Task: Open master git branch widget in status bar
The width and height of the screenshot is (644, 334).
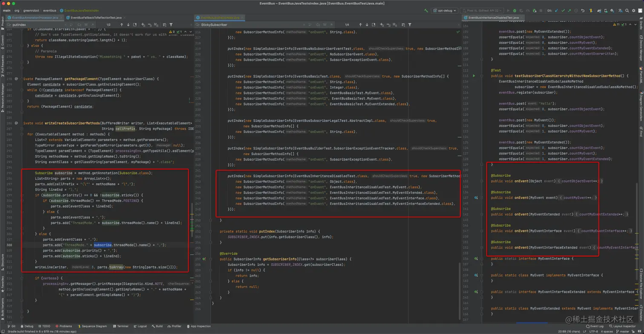Action: (x=623, y=331)
